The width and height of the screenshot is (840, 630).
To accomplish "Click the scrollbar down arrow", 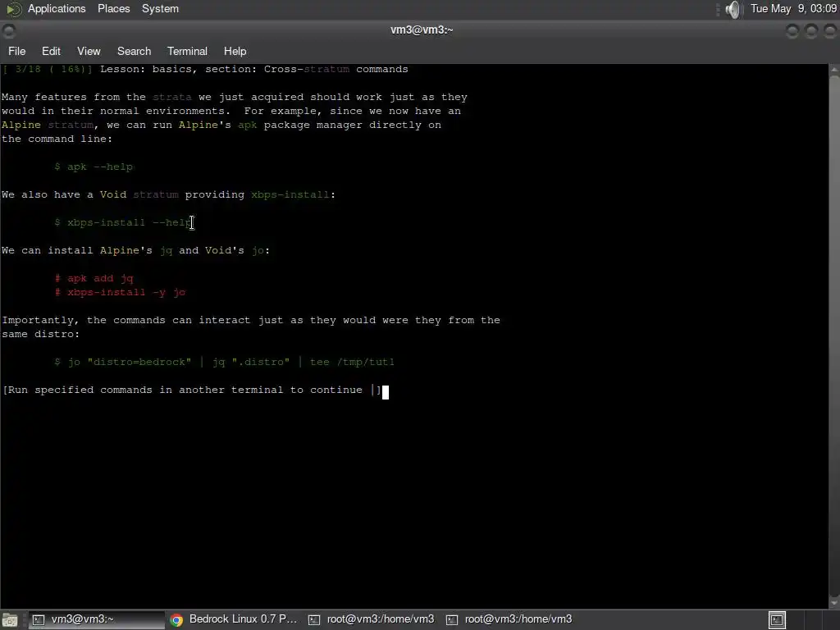I will [x=834, y=603].
